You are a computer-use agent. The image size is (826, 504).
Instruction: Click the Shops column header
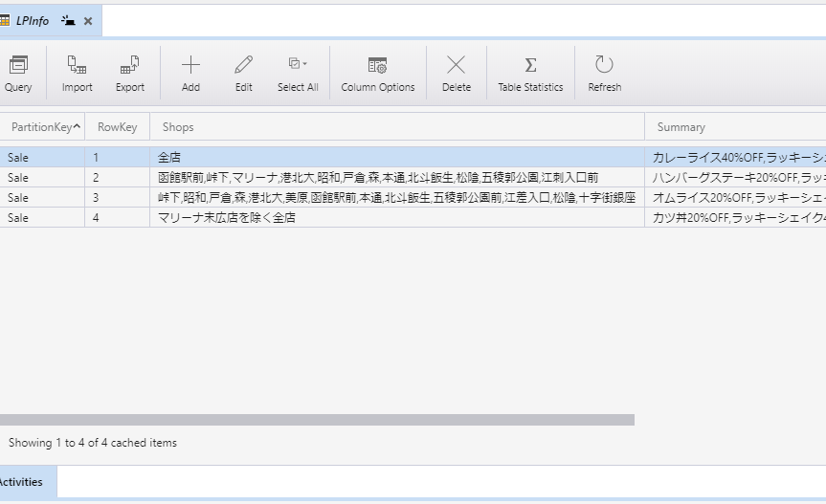(178, 127)
